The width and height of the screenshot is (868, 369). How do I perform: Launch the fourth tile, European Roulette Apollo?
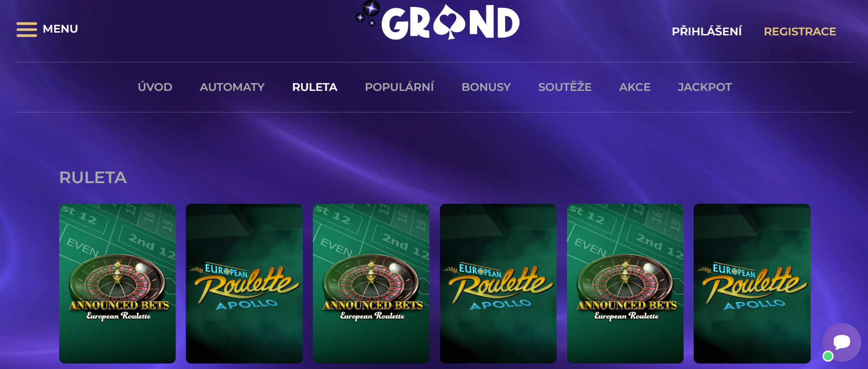[x=498, y=284]
